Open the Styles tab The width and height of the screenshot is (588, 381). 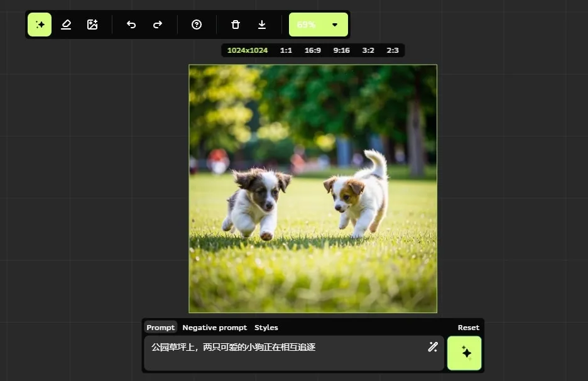266,328
